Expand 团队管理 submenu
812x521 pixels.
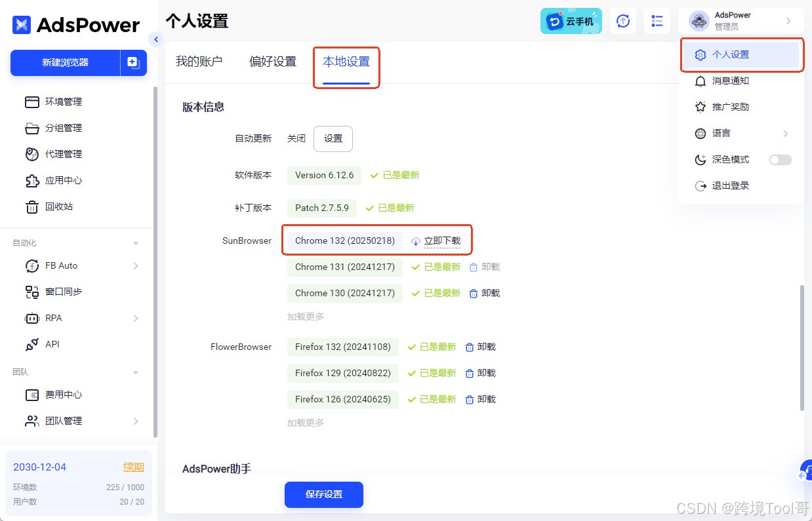pos(136,421)
